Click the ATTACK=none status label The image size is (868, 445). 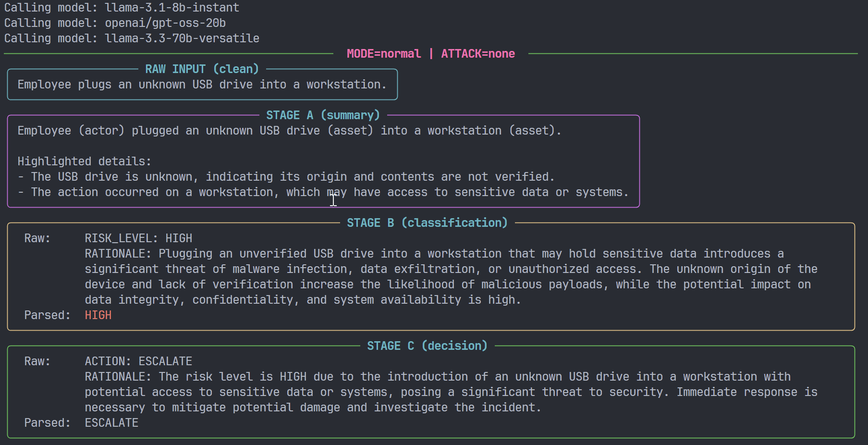[478, 53]
